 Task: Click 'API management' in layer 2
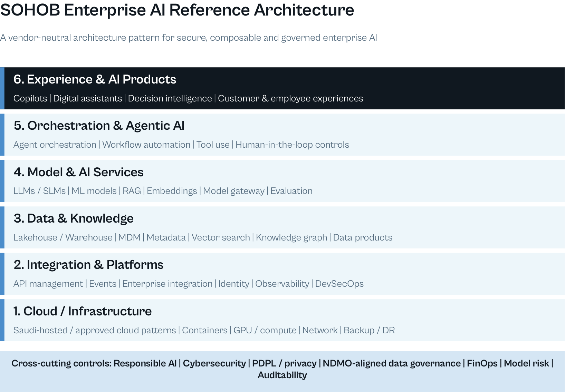[x=48, y=284]
